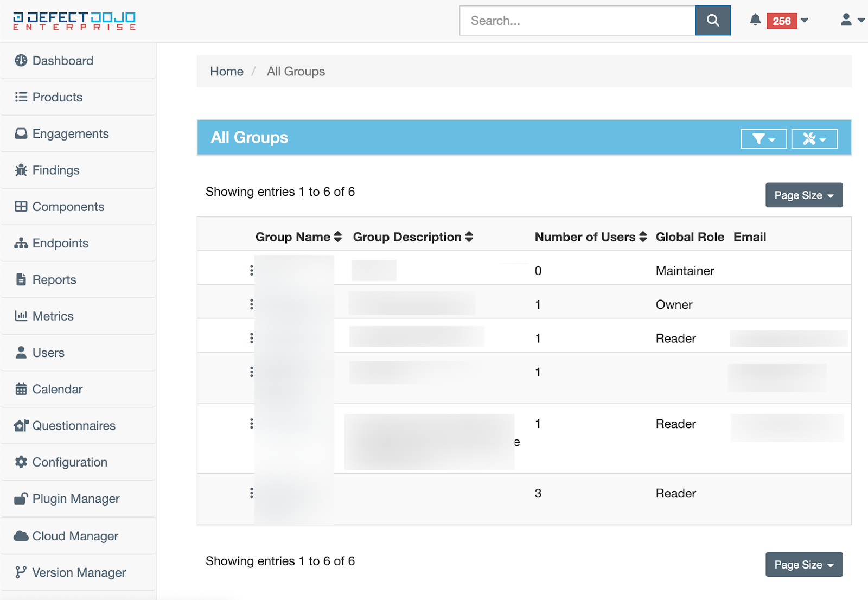This screenshot has width=868, height=600.
Task: Focus the Search input field
Action: click(577, 21)
